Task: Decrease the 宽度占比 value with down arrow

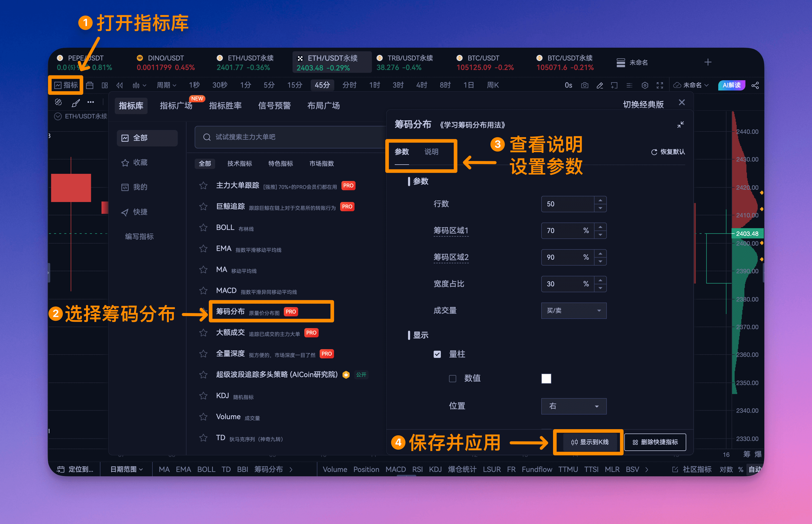Action: coord(600,288)
